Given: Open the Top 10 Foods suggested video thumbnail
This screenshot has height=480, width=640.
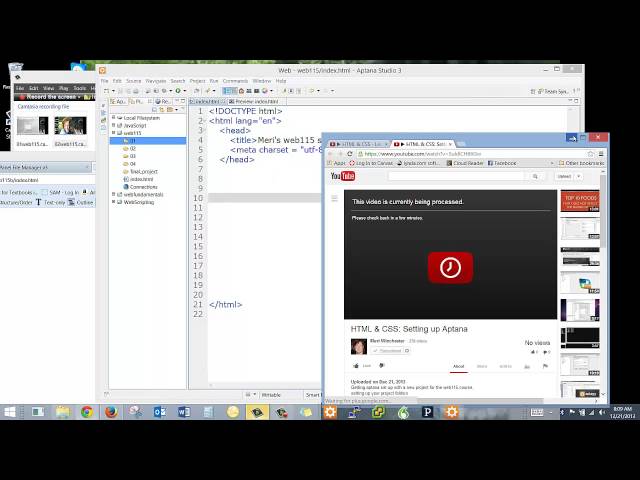Looking at the screenshot, I should pos(580,201).
